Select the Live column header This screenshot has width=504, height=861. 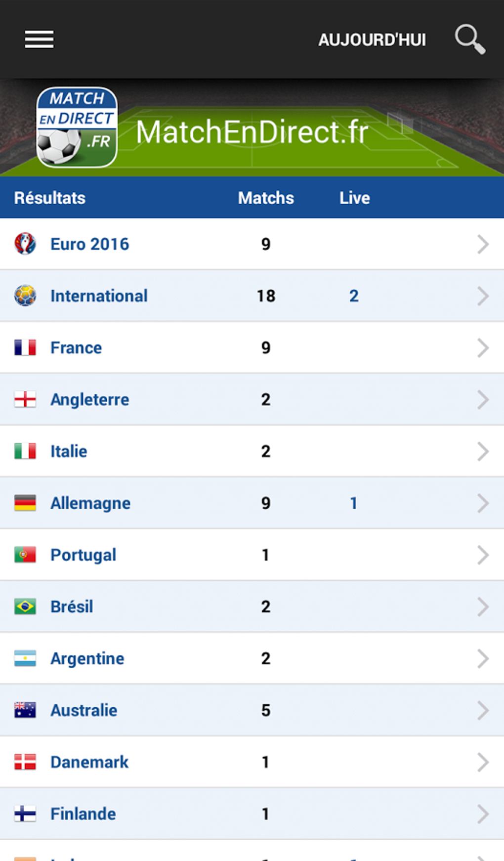tap(354, 198)
